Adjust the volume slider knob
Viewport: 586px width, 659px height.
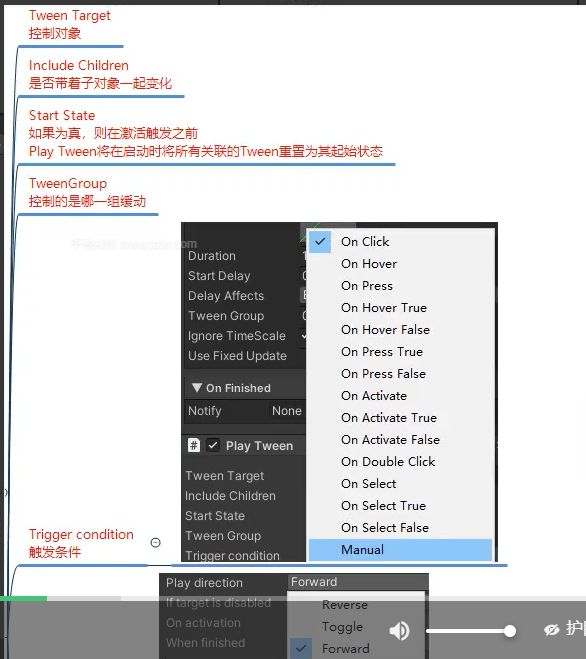(x=510, y=631)
